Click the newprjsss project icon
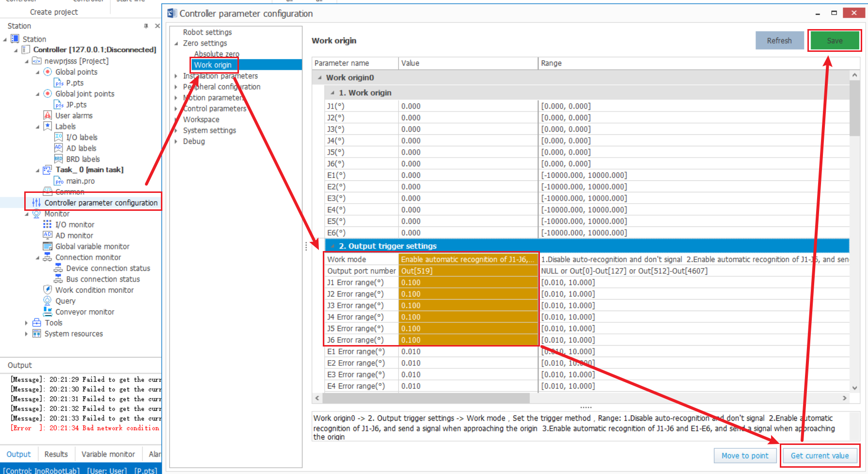Image resolution: width=868 pixels, height=474 pixels. point(36,61)
